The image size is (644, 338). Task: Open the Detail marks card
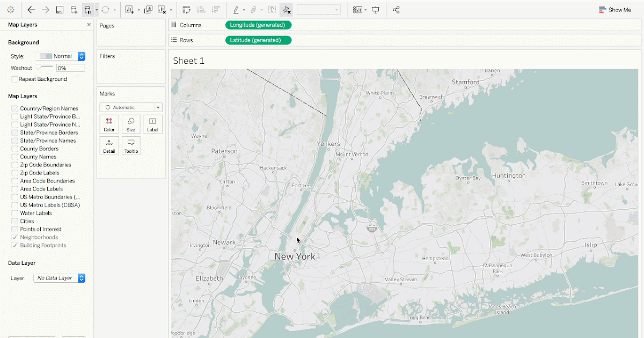tap(109, 146)
